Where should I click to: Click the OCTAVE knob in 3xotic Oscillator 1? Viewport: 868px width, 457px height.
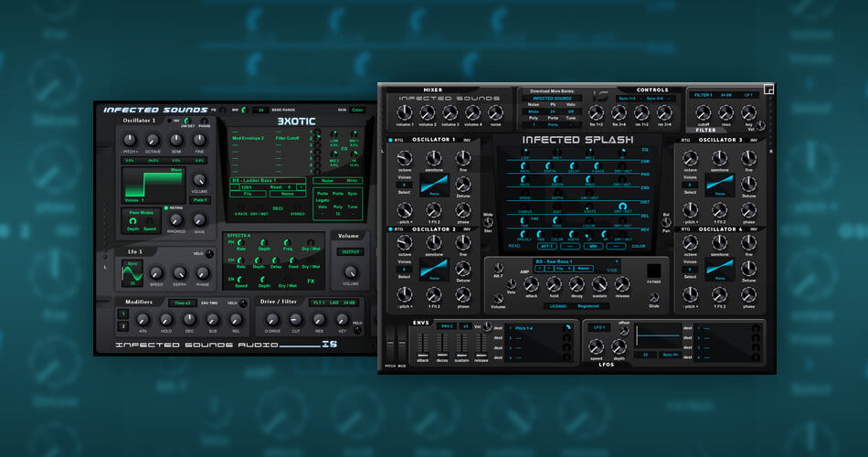click(153, 140)
